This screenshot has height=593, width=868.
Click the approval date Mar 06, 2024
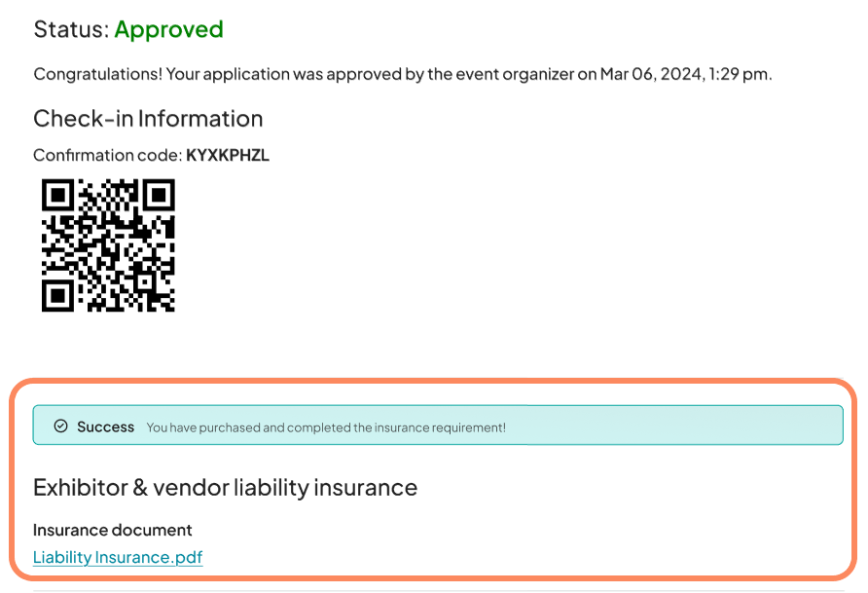coord(651,74)
